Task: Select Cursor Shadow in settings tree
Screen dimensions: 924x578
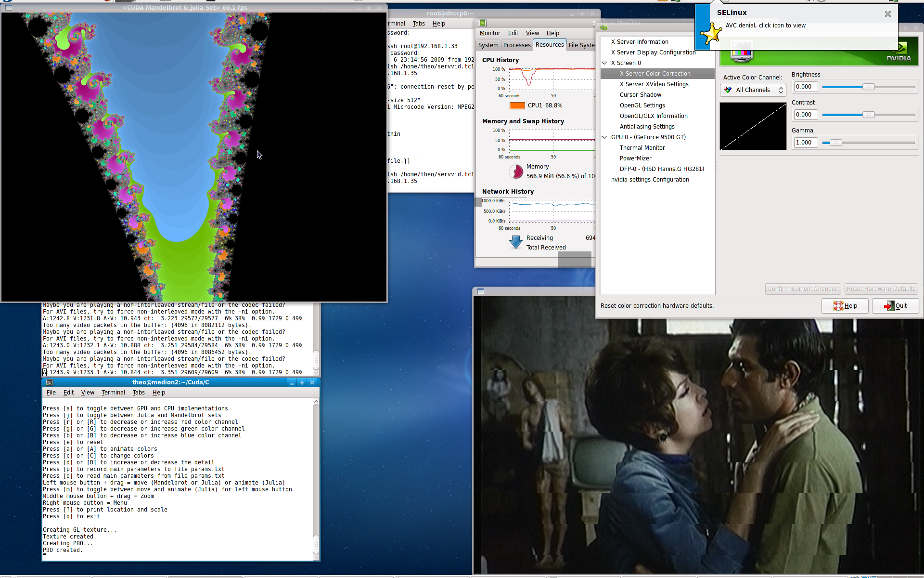Action: click(x=641, y=95)
